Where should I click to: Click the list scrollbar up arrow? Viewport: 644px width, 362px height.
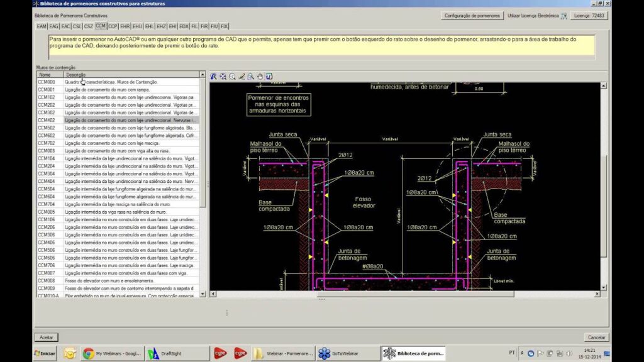[203, 75]
